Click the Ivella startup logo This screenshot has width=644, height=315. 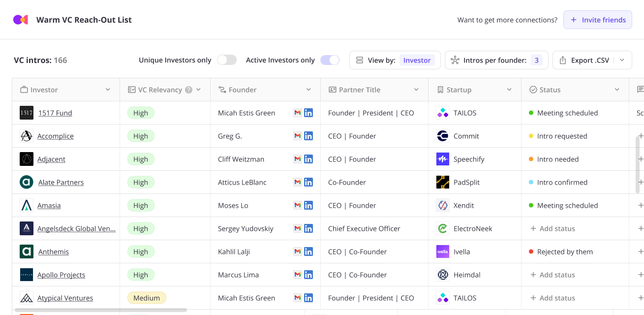443,252
